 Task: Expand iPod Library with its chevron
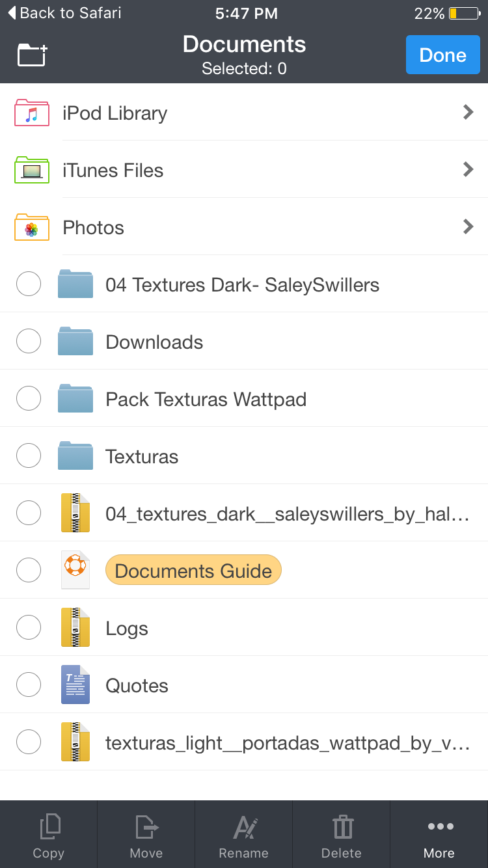[x=468, y=113]
